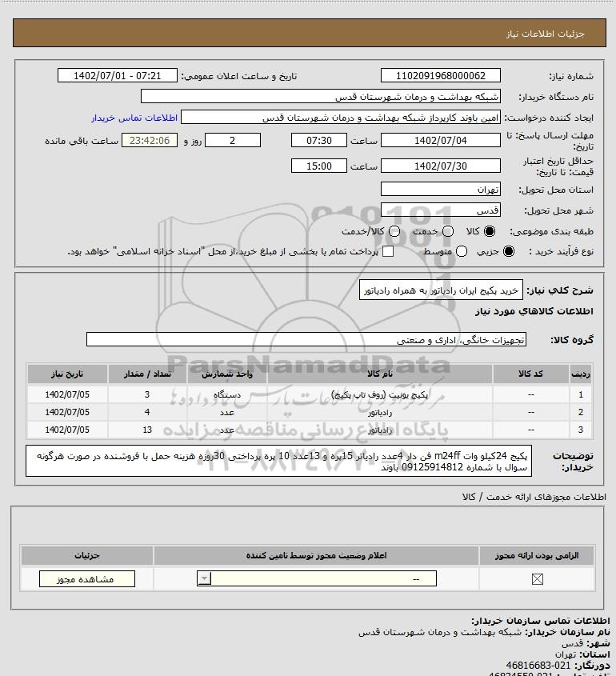The image size is (616, 676).
Task: Click the مشاهده مجوز button
Action: [86, 579]
